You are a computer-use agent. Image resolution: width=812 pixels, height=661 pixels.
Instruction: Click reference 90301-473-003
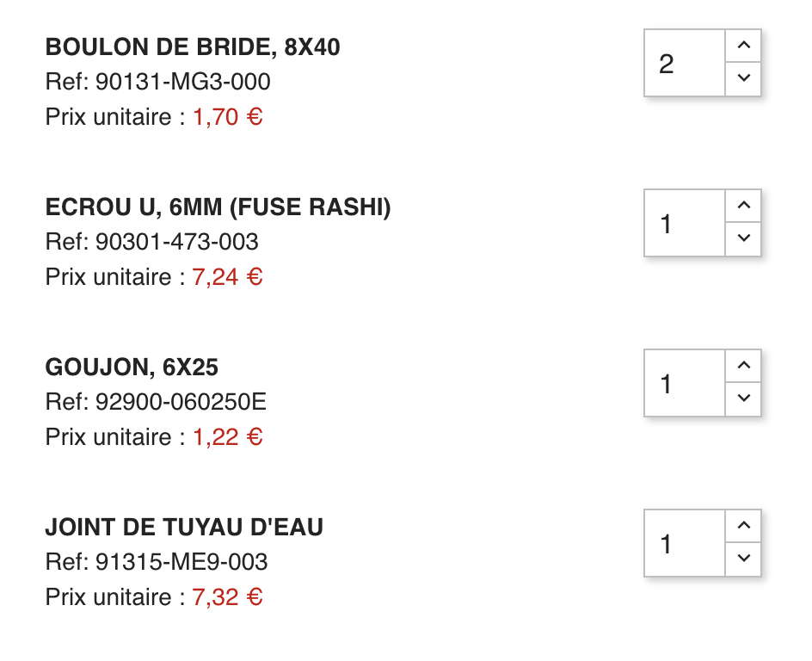click(x=176, y=242)
